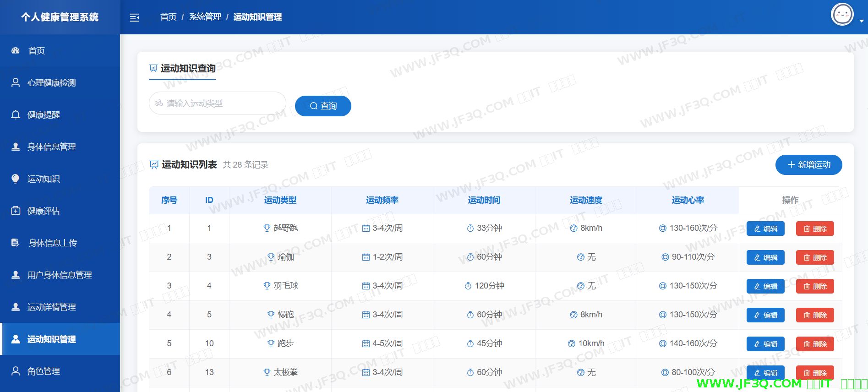This screenshot has width=868, height=392.
Task: Click the upload document icon for 身体信息上传
Action: [x=16, y=243]
